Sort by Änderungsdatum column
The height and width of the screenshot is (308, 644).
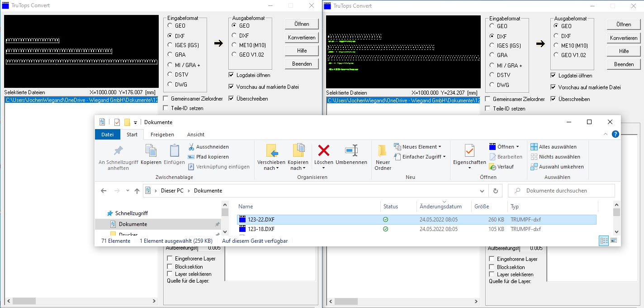[440, 207]
